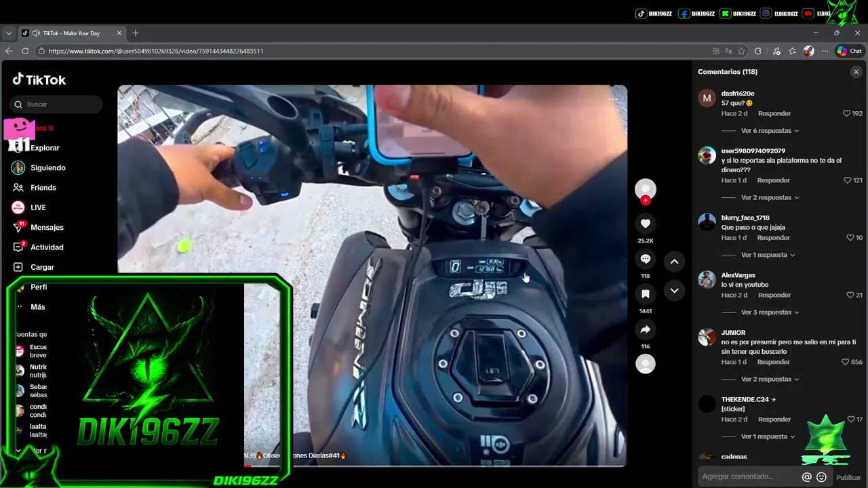Expand 'Ver 6 respuestas' replies
The width and height of the screenshot is (868, 488).
point(770,131)
